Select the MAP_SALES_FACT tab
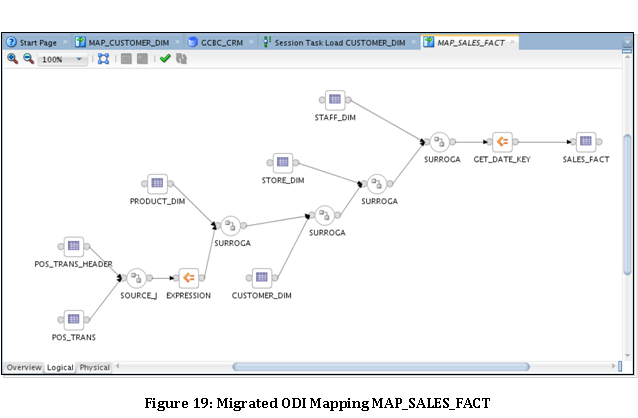The height and width of the screenshot is (418, 638). (470, 42)
